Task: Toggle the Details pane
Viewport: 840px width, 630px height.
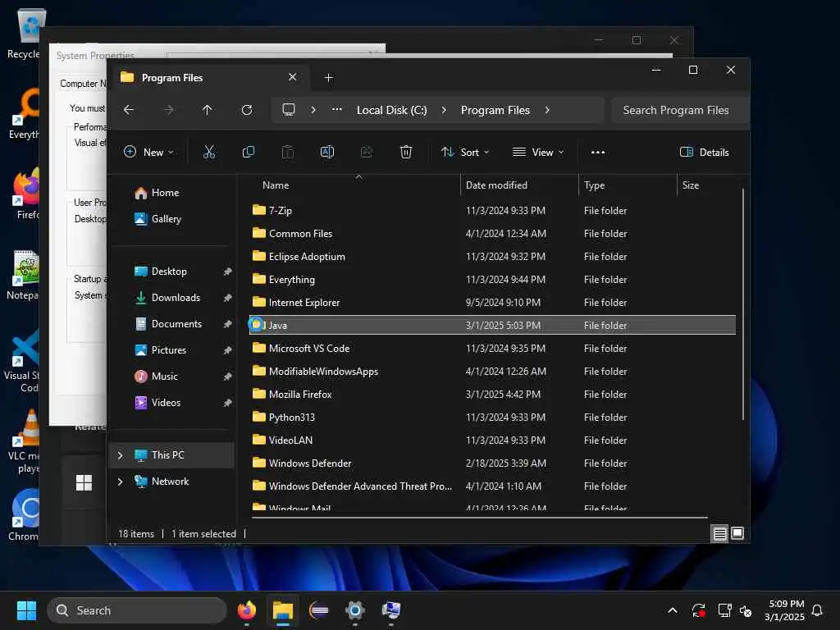Action: pos(705,152)
